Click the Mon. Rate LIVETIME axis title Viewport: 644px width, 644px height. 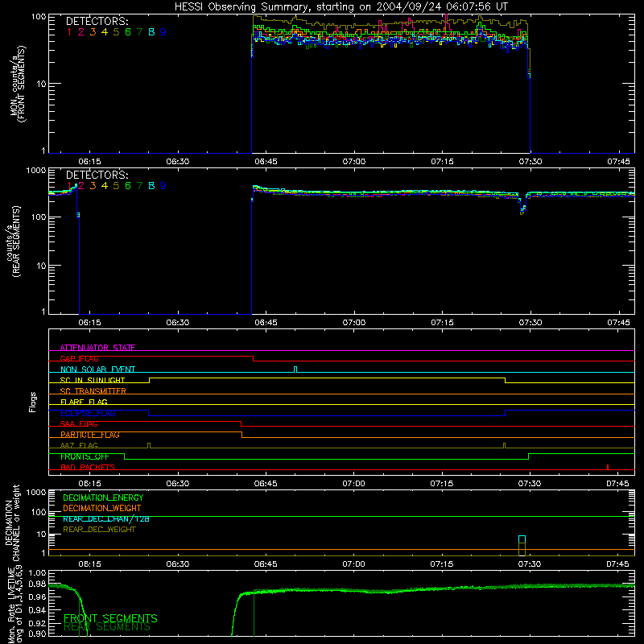(x=15, y=606)
